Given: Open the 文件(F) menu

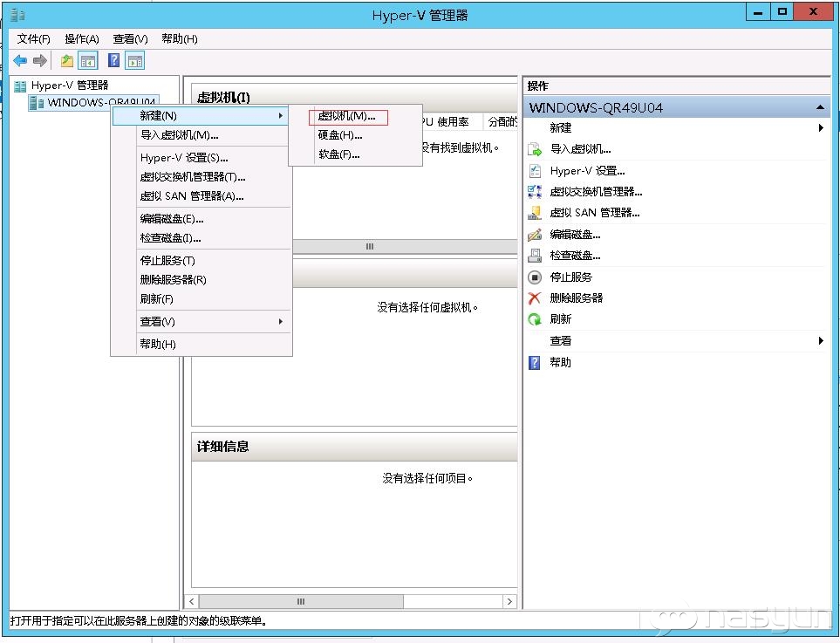Looking at the screenshot, I should click(x=33, y=38).
